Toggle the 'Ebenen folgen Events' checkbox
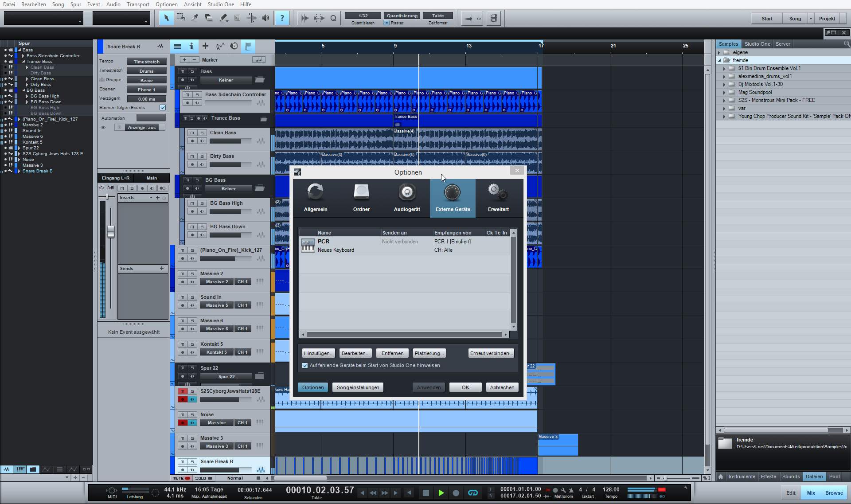The height and width of the screenshot is (504, 851). pyautogui.click(x=163, y=107)
